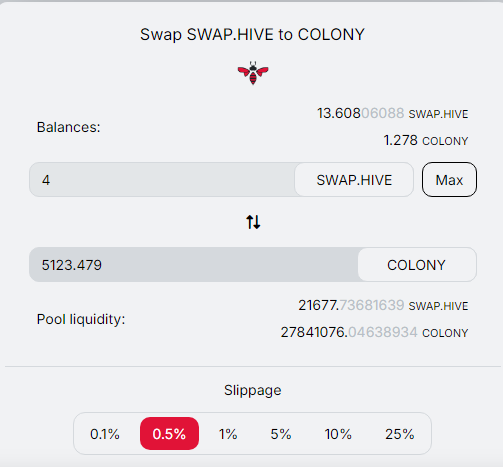Enable 25% slippage tolerance
The width and height of the screenshot is (503, 467).
[400, 434]
